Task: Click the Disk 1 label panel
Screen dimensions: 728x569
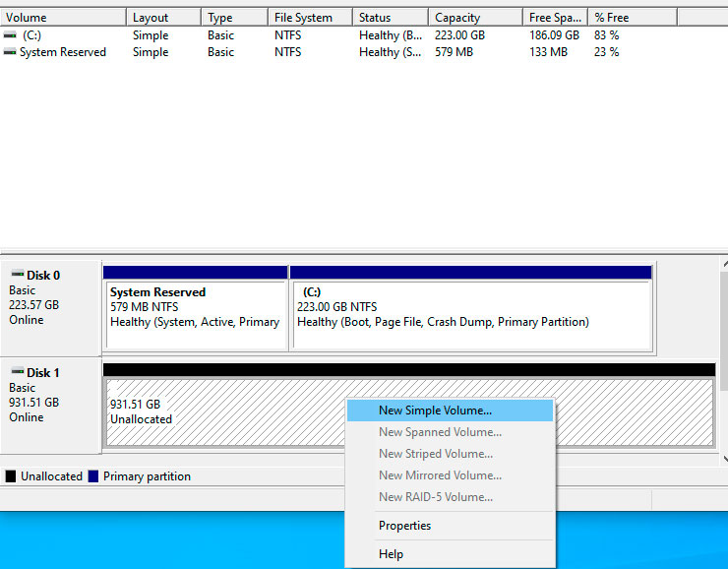Action: tap(50, 406)
